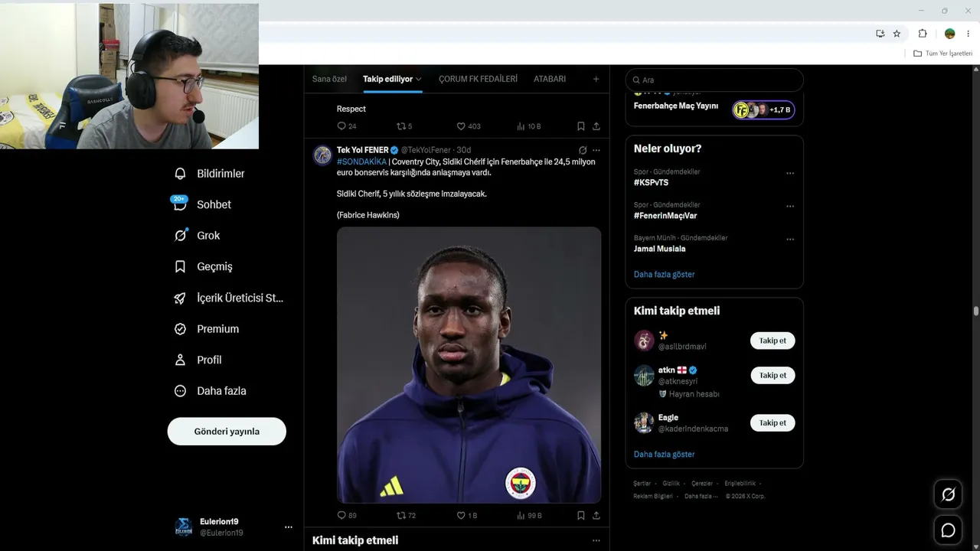The width and height of the screenshot is (980, 551).
Task: Open the Daha fazla circle icon
Action: click(x=180, y=391)
